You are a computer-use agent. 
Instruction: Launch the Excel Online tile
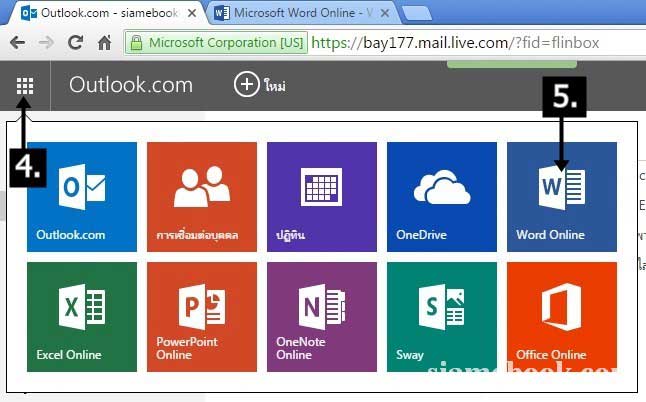click(82, 317)
